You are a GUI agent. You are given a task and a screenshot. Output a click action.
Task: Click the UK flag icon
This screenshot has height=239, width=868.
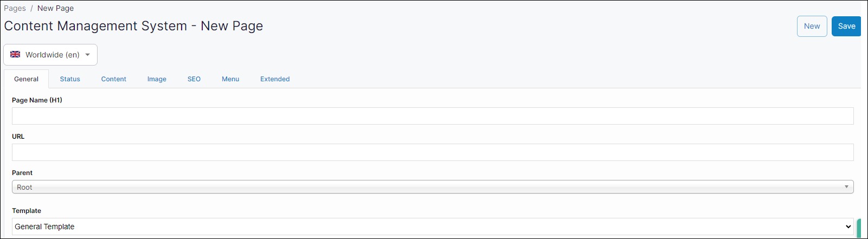15,55
